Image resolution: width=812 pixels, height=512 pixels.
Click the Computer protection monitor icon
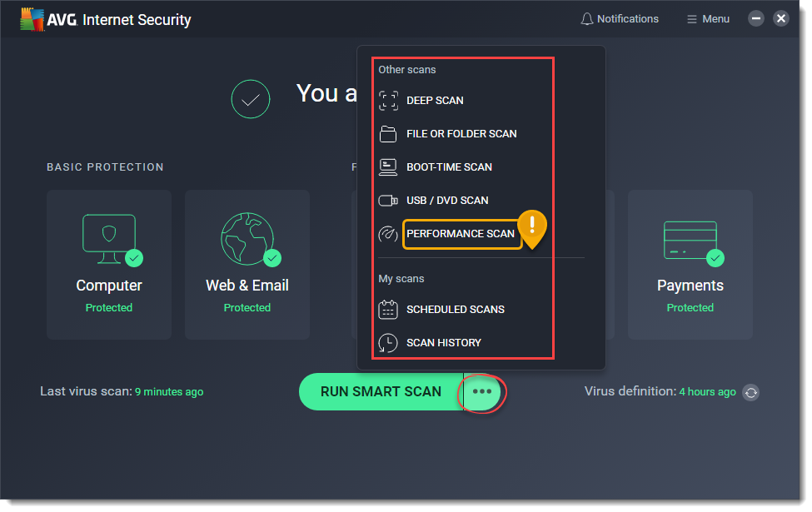(x=109, y=237)
